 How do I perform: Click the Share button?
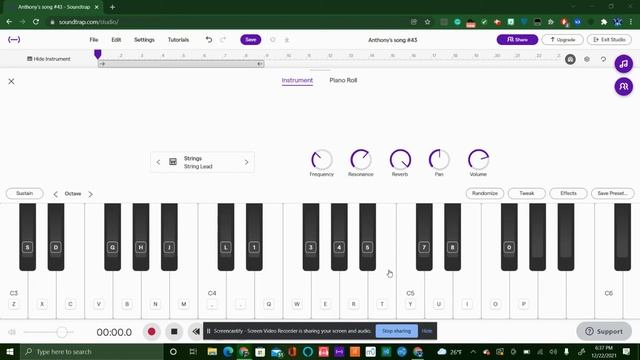pos(517,40)
